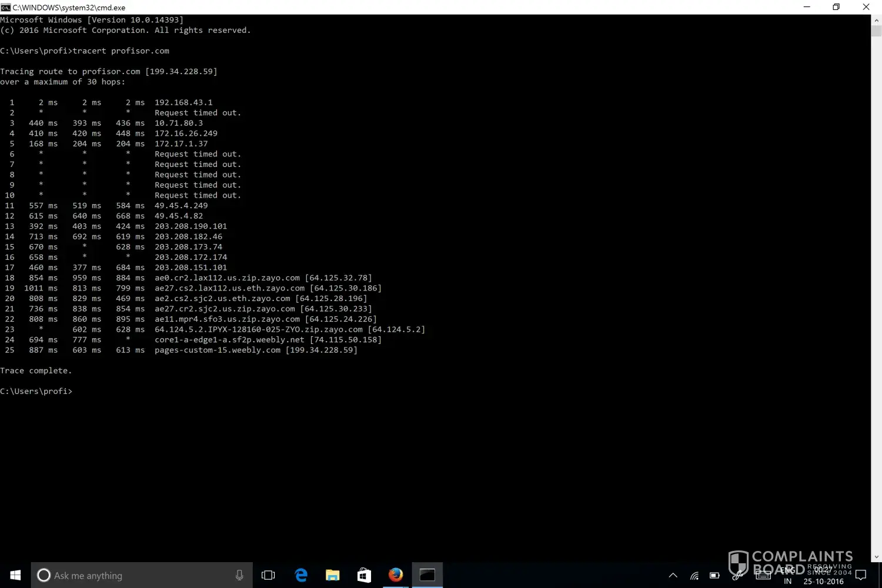Click the scrollbar down arrow in cmd window
The height and width of the screenshot is (588, 882).
pos(877,556)
